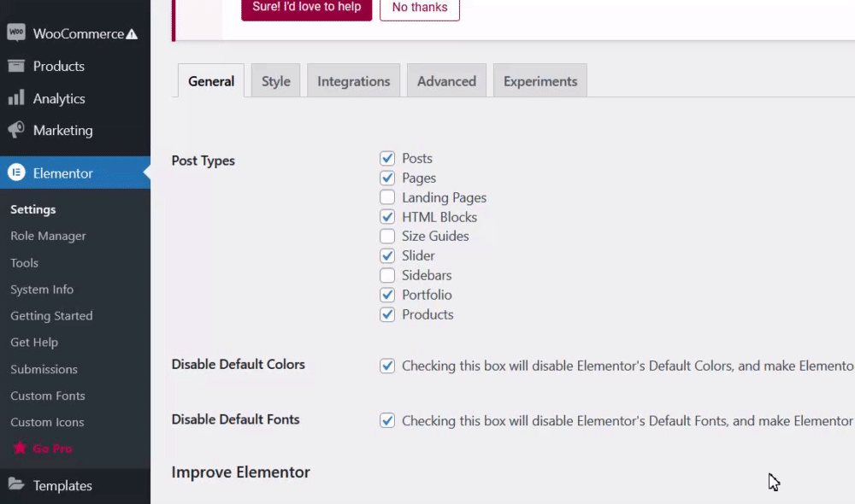Open the Tools submenu link

pyautogui.click(x=25, y=262)
